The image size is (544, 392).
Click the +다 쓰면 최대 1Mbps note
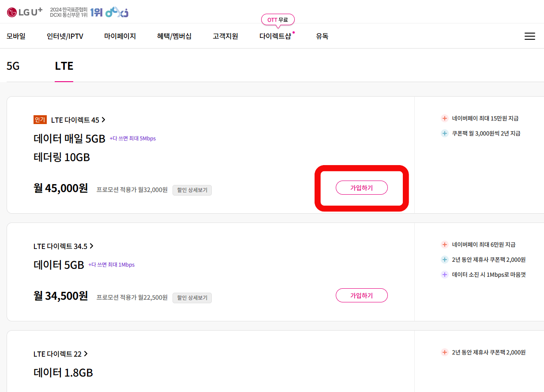[112, 265]
